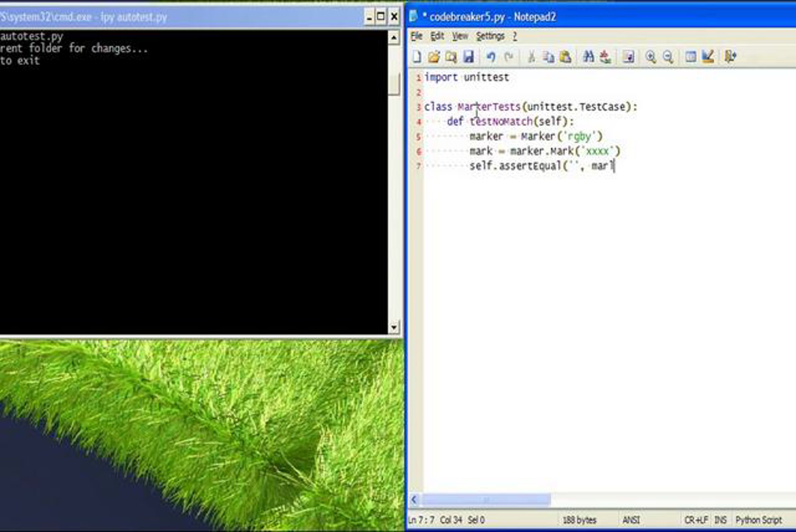This screenshot has height=532, width=796.
Task: Click the Browse files icon
Action: tap(451, 57)
